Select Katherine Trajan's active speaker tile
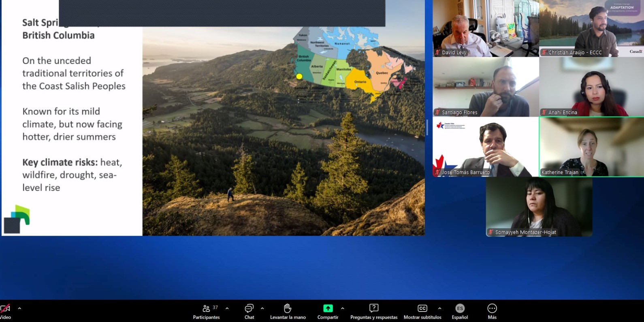The width and height of the screenshot is (644, 322). click(x=591, y=147)
